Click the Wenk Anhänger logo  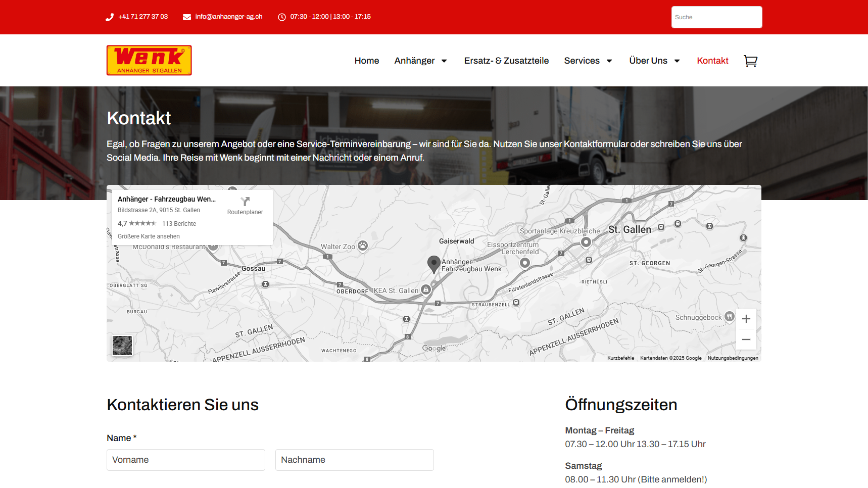149,60
